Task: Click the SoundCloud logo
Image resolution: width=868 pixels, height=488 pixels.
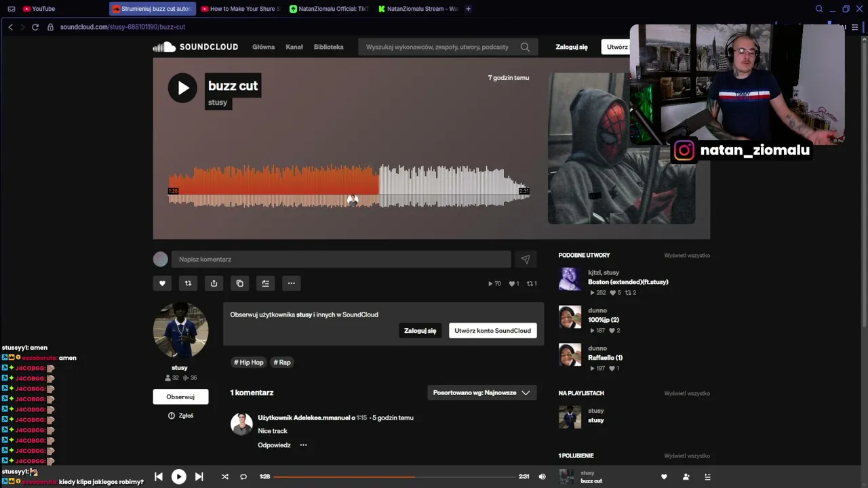Action: click(195, 47)
